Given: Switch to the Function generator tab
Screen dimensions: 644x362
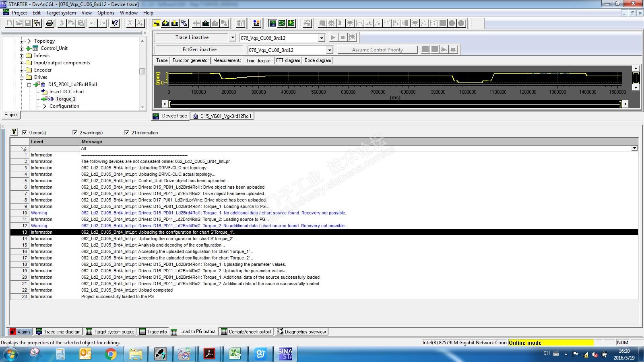Looking at the screenshot, I should tap(191, 60).
